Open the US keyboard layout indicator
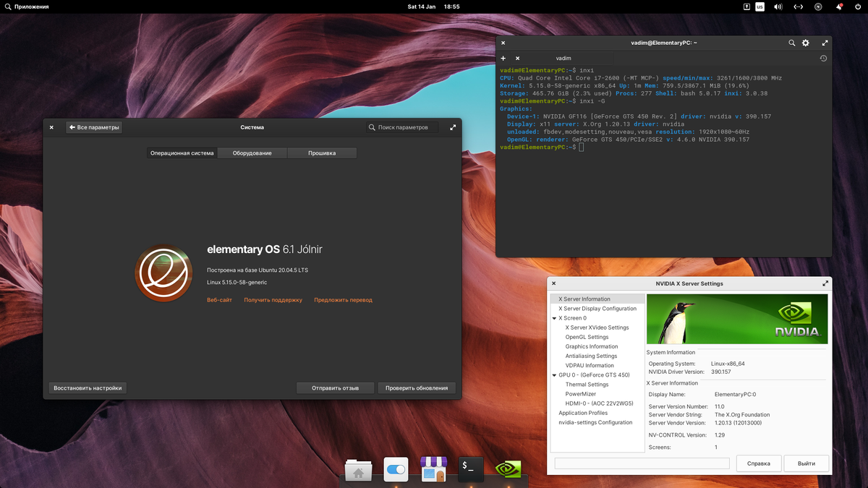The image size is (868, 488). coord(759,7)
